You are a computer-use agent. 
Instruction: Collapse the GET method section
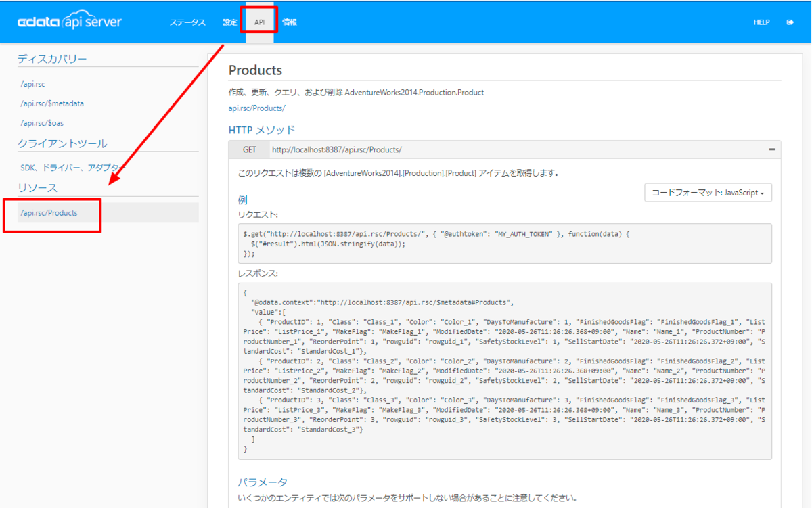[772, 149]
